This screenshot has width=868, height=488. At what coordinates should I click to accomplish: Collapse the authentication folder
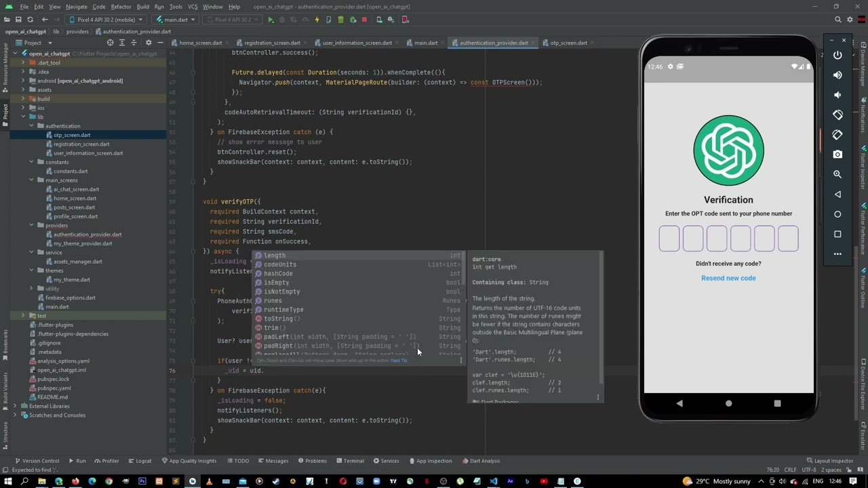point(31,126)
